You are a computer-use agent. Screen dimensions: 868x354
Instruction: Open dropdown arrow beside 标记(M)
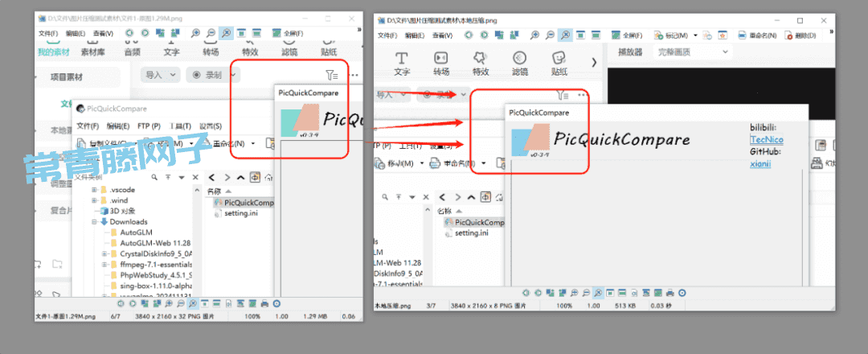[x=694, y=35]
